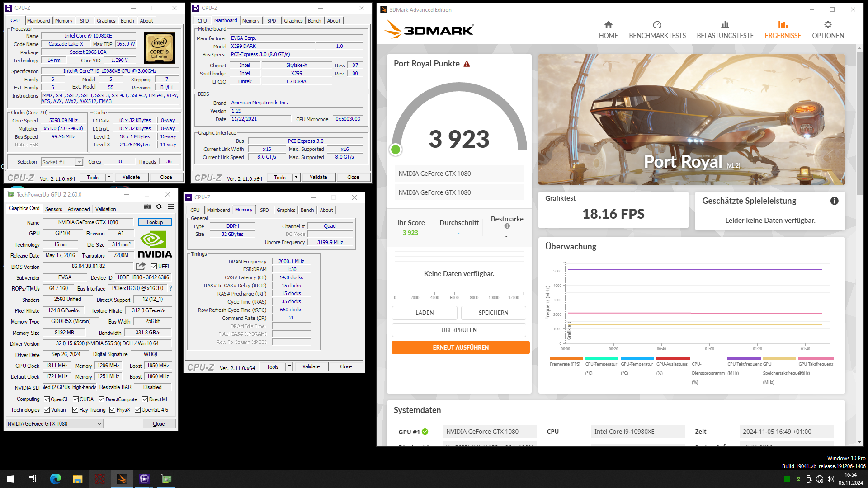
Task: Click Tools button in Memory CPU-Z window
Action: coord(273,366)
